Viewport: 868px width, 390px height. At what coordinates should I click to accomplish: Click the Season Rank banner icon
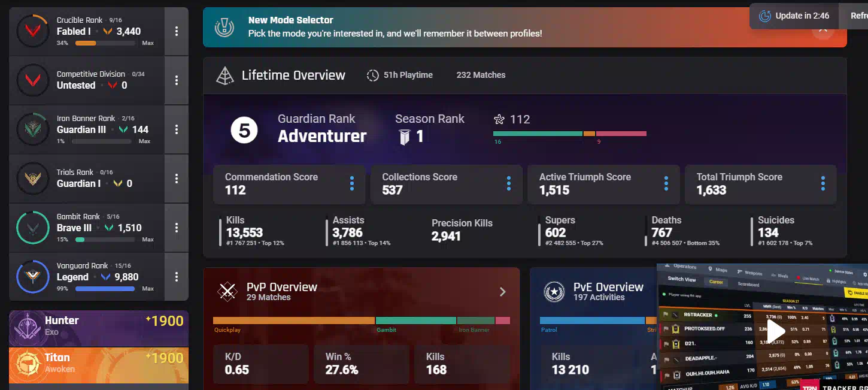click(405, 137)
